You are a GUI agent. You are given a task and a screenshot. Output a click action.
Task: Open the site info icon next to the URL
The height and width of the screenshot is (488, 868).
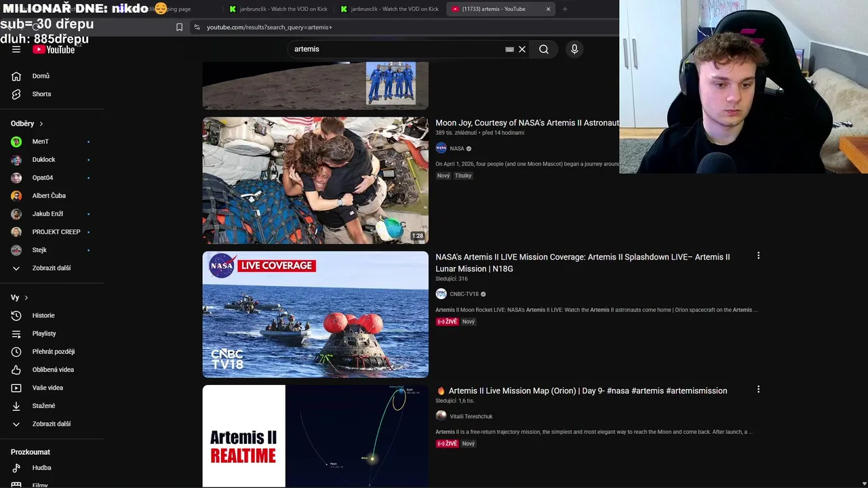pyautogui.click(x=197, y=27)
